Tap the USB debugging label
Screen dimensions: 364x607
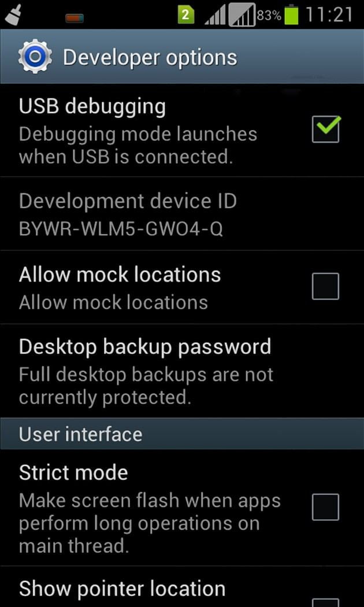point(92,107)
